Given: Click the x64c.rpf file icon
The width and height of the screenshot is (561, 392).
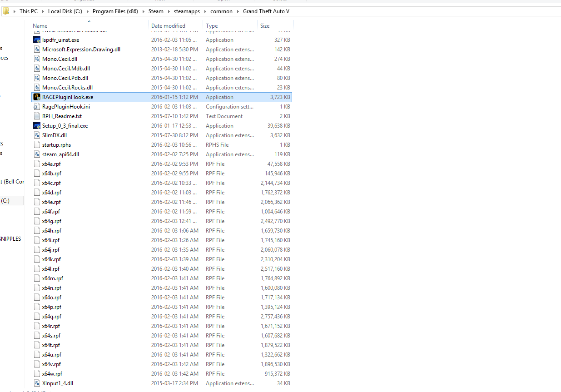Looking at the screenshot, I should 37,183.
